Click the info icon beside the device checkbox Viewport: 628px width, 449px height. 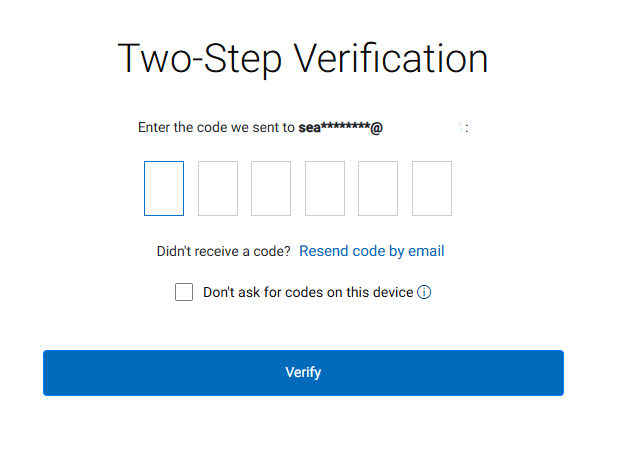pyautogui.click(x=424, y=293)
